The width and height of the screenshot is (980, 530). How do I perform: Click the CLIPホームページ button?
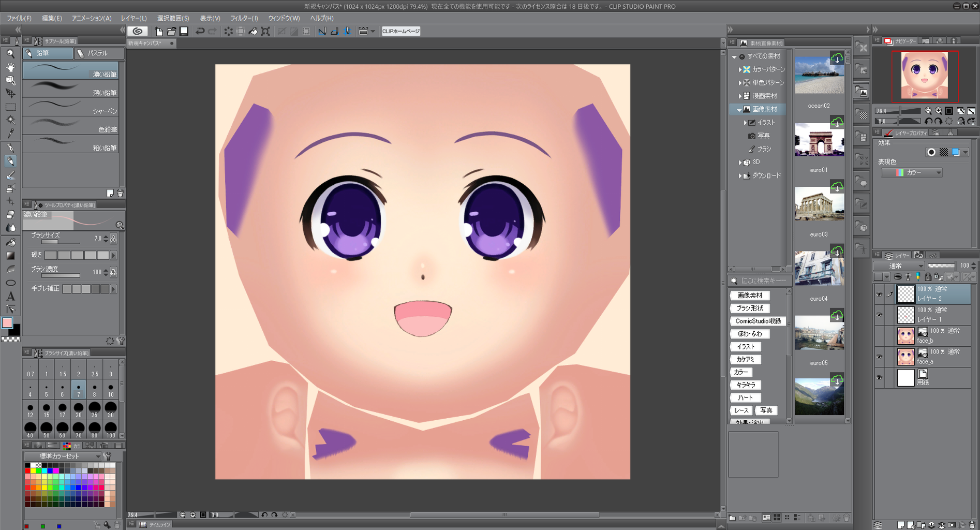pos(400,31)
